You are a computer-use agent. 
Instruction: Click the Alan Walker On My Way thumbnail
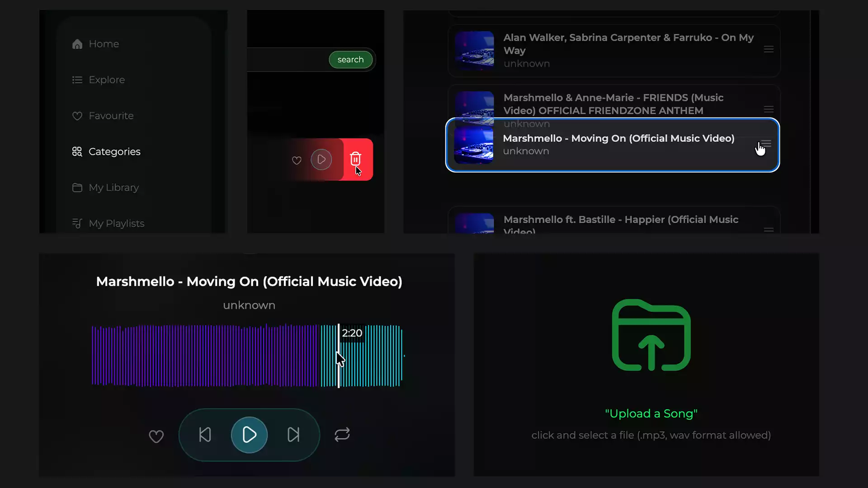(x=475, y=50)
